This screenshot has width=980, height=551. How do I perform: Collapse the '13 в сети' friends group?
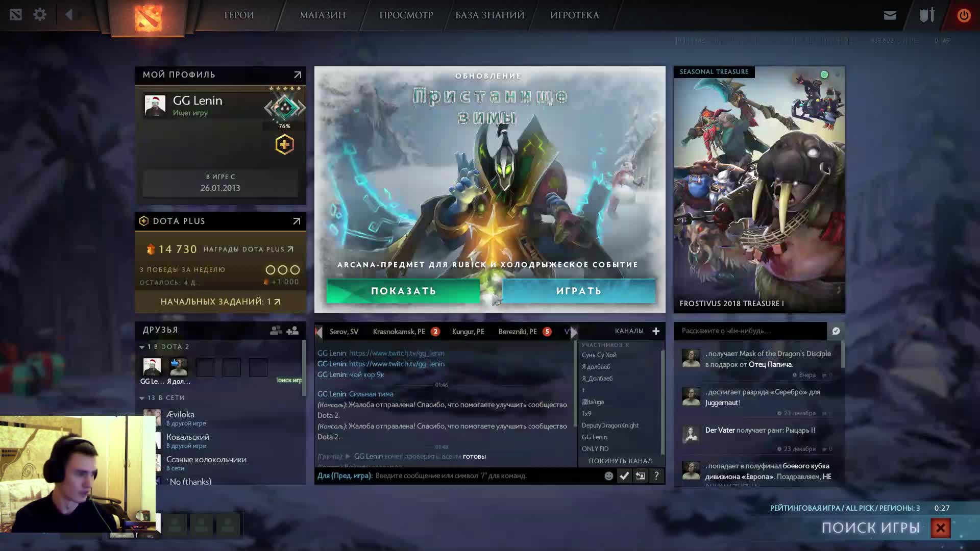point(142,398)
